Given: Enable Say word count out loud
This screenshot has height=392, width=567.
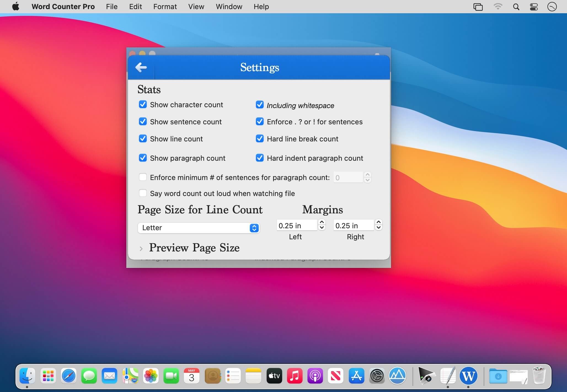Looking at the screenshot, I should pos(143,193).
